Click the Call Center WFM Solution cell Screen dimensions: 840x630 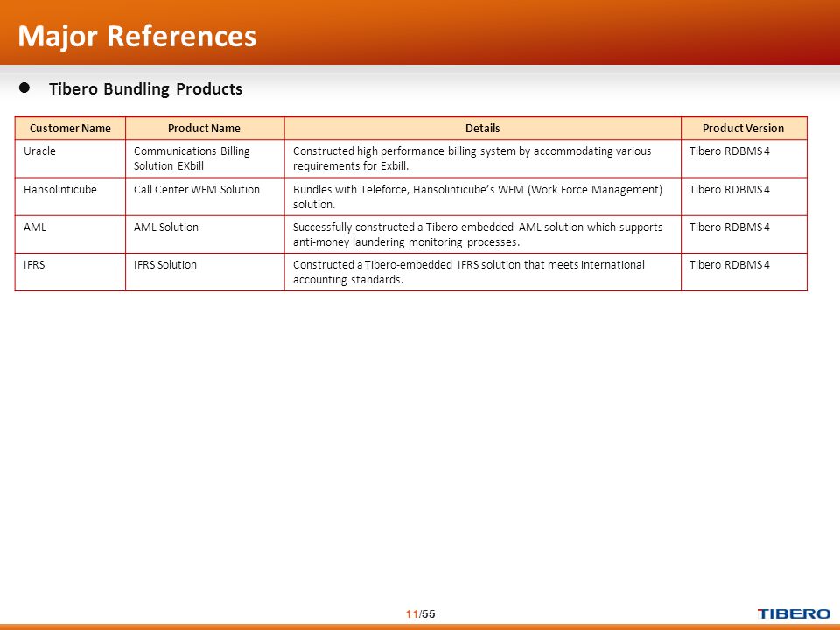pos(205,197)
